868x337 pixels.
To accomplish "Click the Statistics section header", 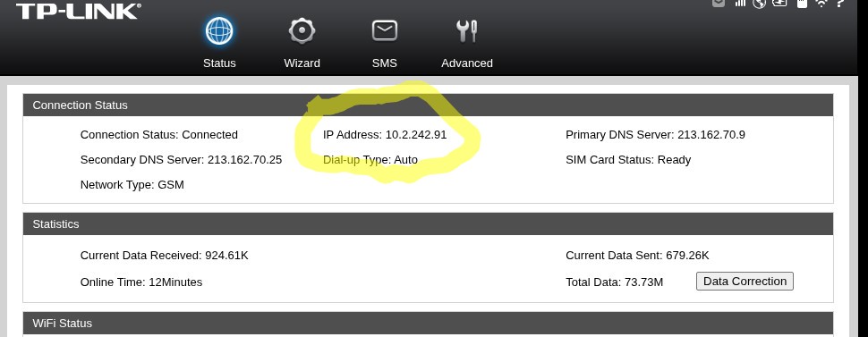I will pos(428,224).
